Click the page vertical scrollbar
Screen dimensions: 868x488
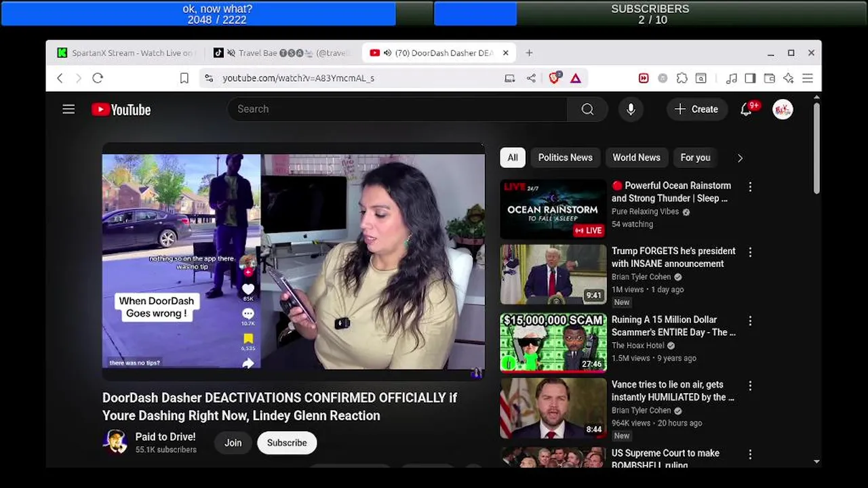[816, 149]
